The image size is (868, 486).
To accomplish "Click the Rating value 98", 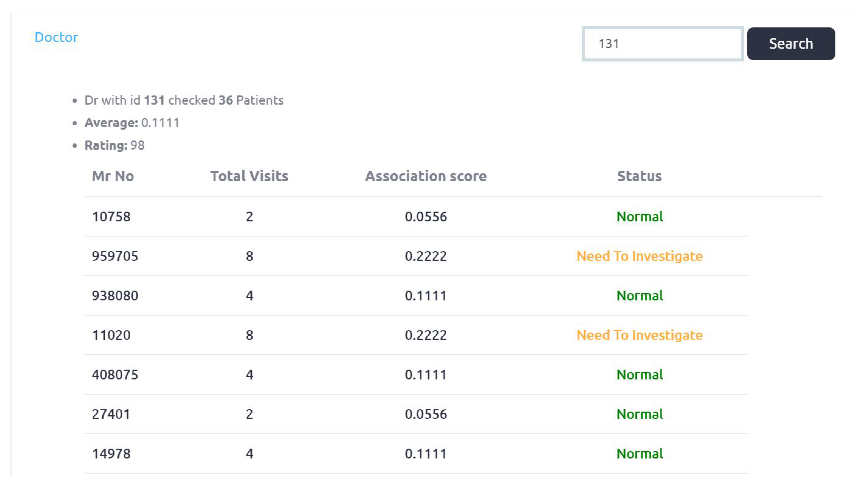I will (137, 145).
